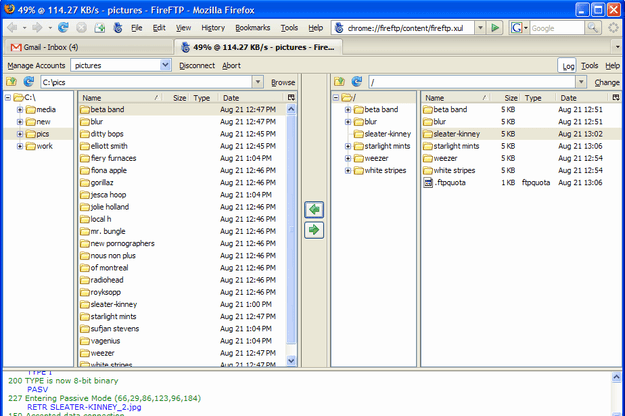
Task: Click the Manage Accounts button
Action: click(36, 65)
